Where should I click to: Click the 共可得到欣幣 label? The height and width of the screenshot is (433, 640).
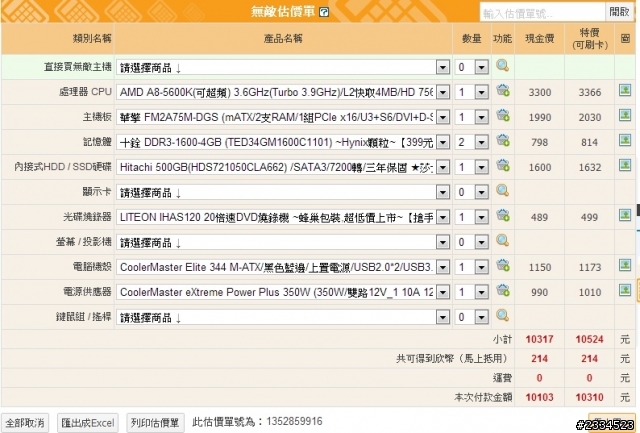(x=452, y=359)
